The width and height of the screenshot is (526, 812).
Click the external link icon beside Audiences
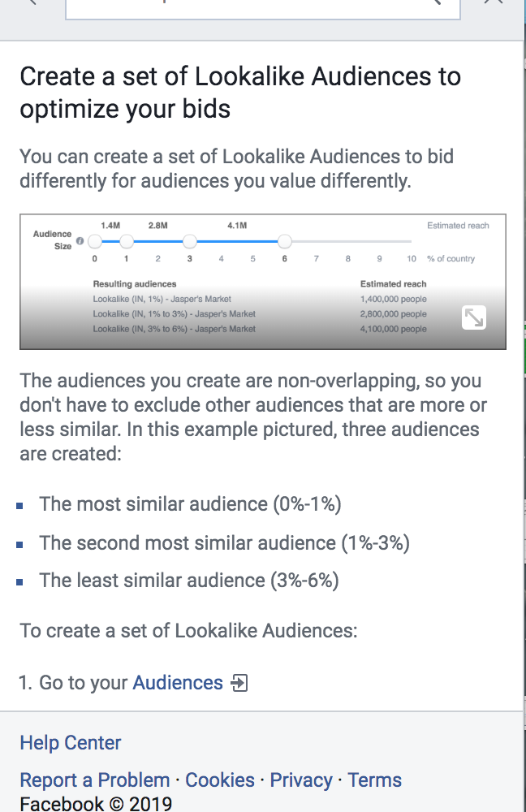[x=239, y=683]
